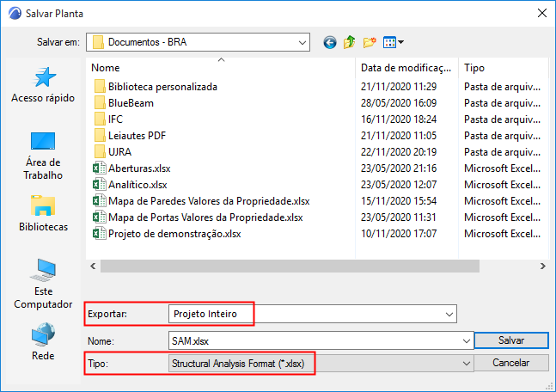Select the Aberturas.xlsx file

pyautogui.click(x=138, y=168)
